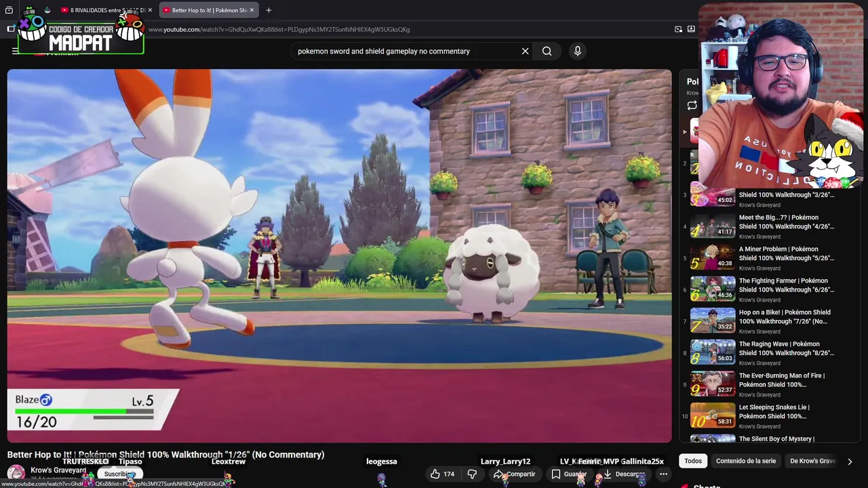Open playlist video 4 thumbnail 41:17
This screenshot has width=868, height=488.
(x=713, y=226)
